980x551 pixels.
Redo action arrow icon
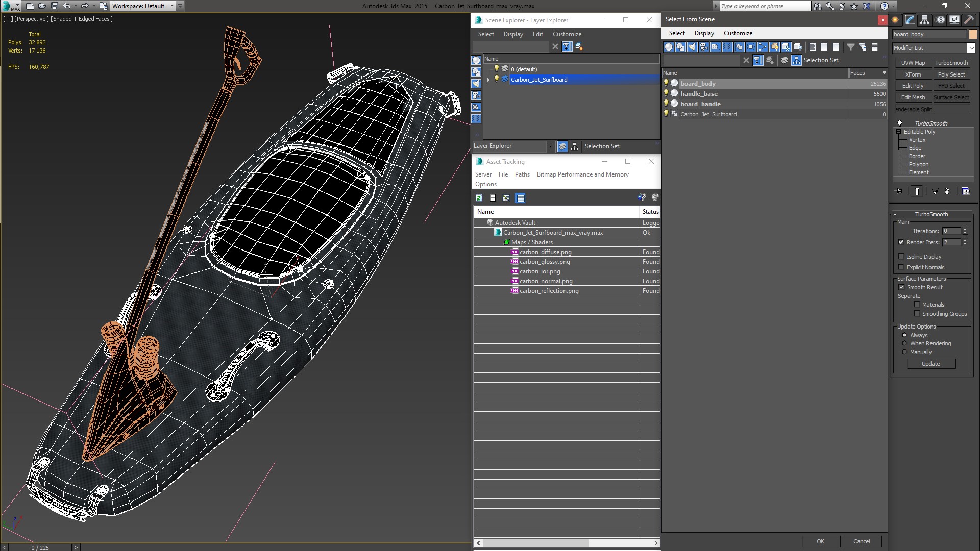pyautogui.click(x=85, y=6)
